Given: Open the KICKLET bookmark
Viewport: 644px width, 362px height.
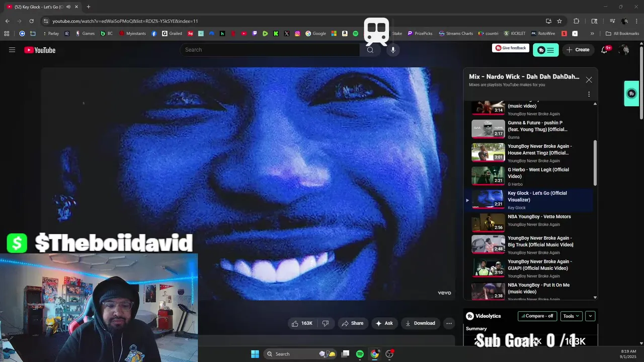Looking at the screenshot, I should (x=515, y=34).
